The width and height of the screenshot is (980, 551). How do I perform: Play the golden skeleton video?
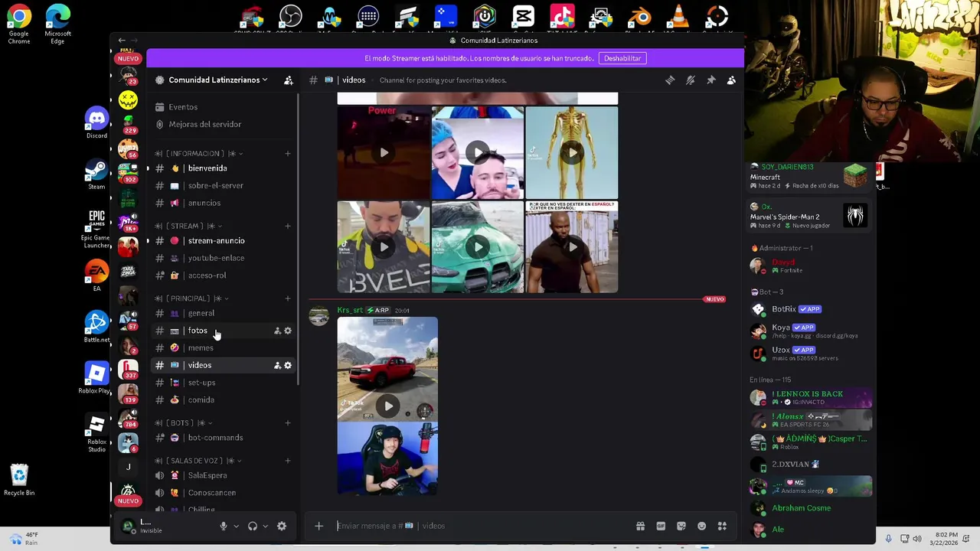[572, 152]
